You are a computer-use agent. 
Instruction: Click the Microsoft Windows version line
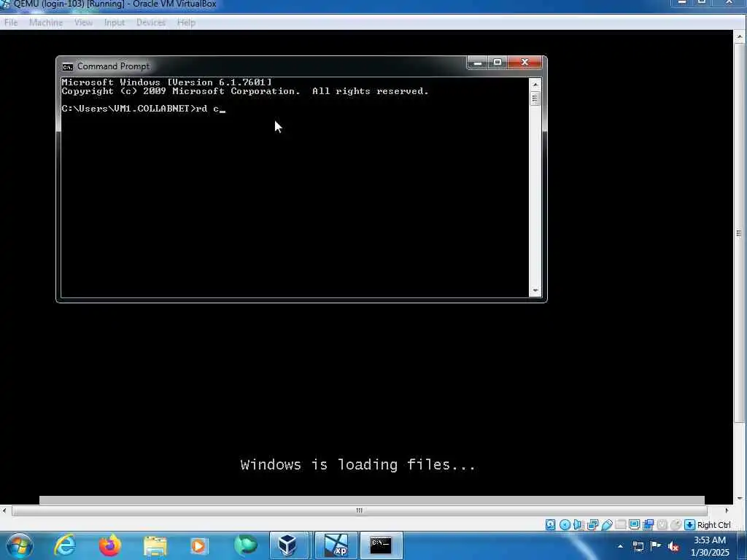(x=166, y=82)
